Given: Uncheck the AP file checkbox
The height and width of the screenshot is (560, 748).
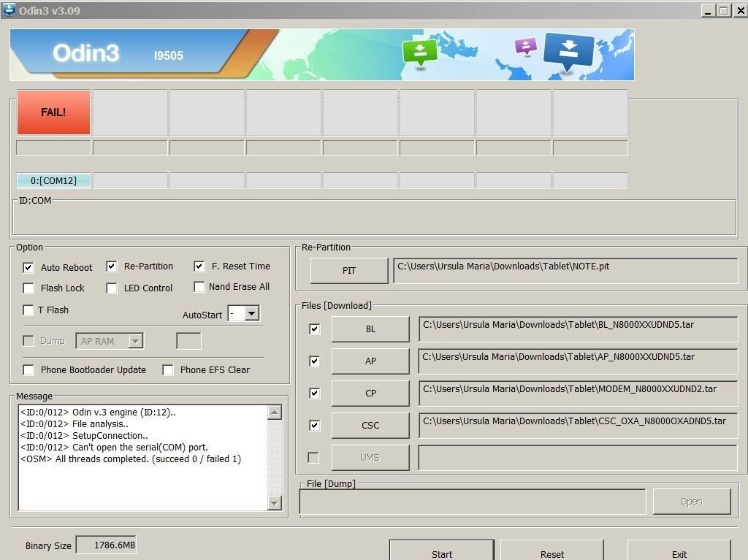Looking at the screenshot, I should tap(314, 361).
